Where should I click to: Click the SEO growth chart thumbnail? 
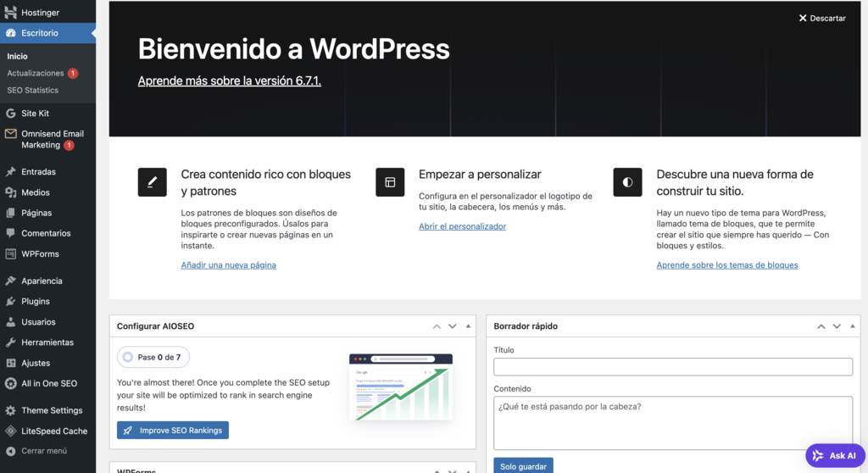[401, 387]
